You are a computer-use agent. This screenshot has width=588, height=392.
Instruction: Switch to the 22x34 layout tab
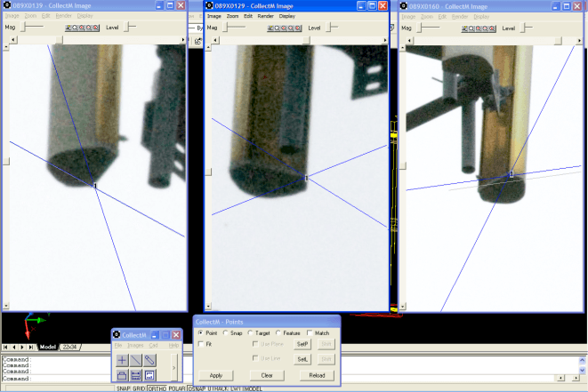coord(69,347)
